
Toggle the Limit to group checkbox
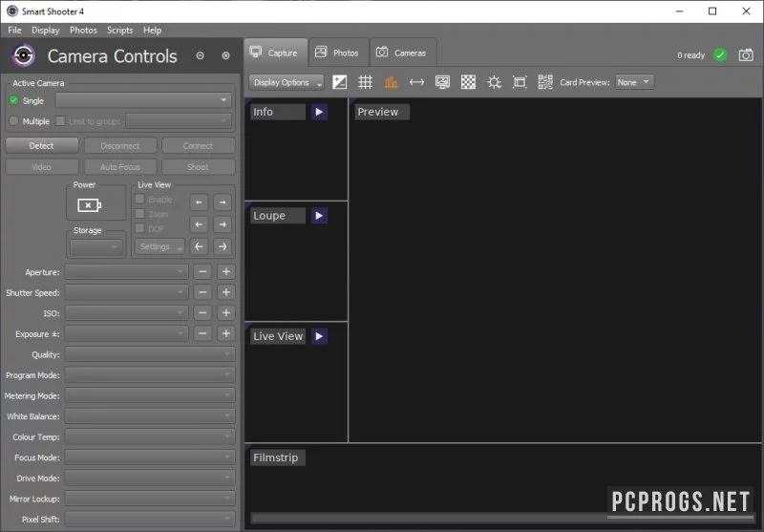pos(60,120)
